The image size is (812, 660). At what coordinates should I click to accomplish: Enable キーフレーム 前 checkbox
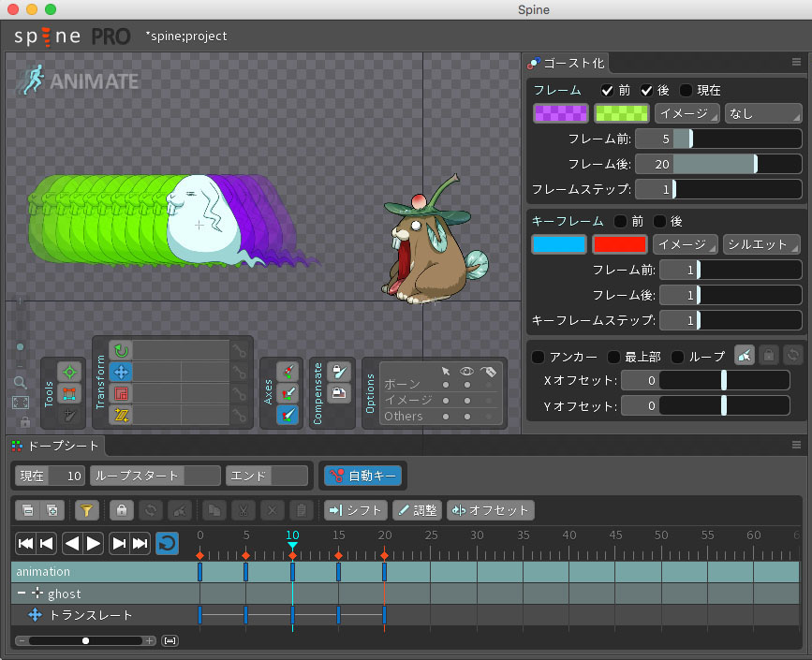(620, 222)
